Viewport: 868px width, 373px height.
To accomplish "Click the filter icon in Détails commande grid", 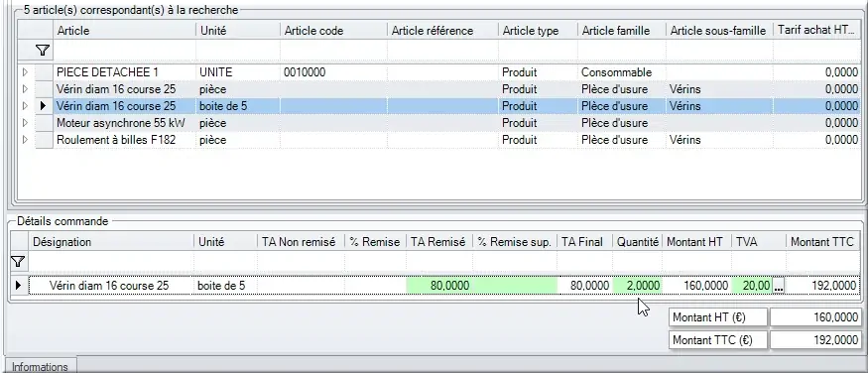I will [18, 262].
